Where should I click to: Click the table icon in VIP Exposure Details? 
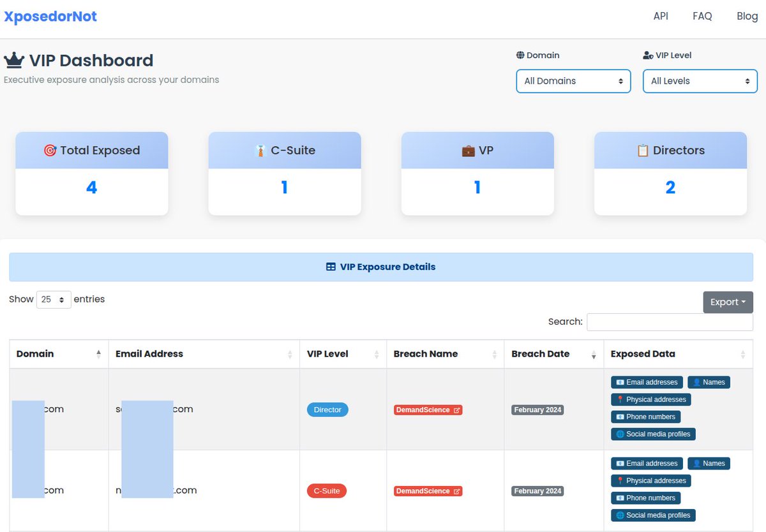331,267
